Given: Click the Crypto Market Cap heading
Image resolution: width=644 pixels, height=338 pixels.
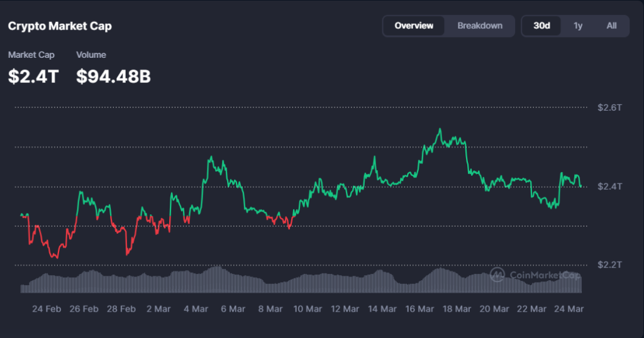Looking at the screenshot, I should click(x=60, y=26).
